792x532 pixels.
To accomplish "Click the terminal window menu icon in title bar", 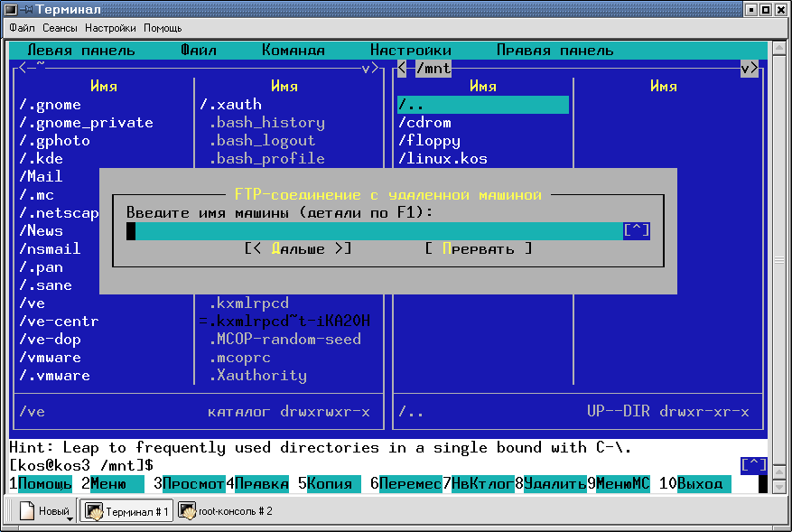I will coord(10,9).
